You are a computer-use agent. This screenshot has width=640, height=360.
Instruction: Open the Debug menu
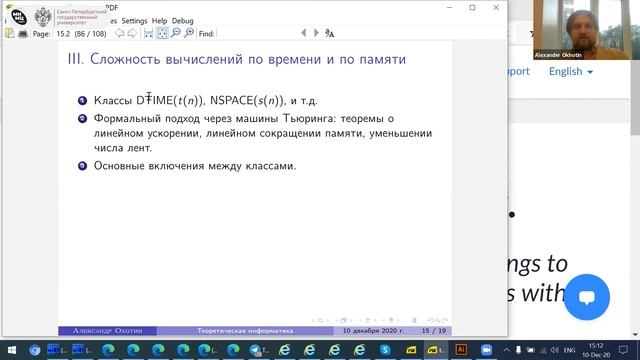[182, 21]
